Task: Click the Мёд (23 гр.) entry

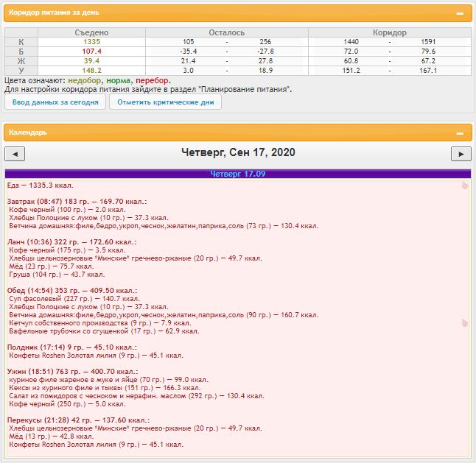Action: (x=52, y=266)
